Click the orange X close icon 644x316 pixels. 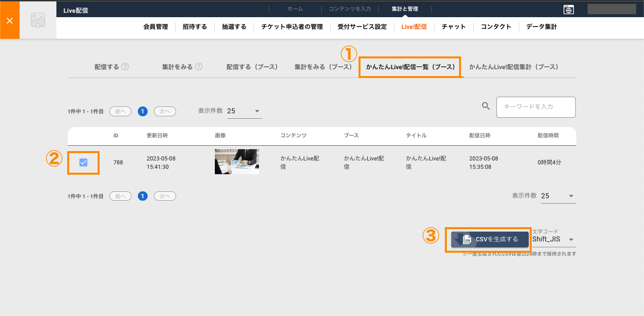[10, 20]
